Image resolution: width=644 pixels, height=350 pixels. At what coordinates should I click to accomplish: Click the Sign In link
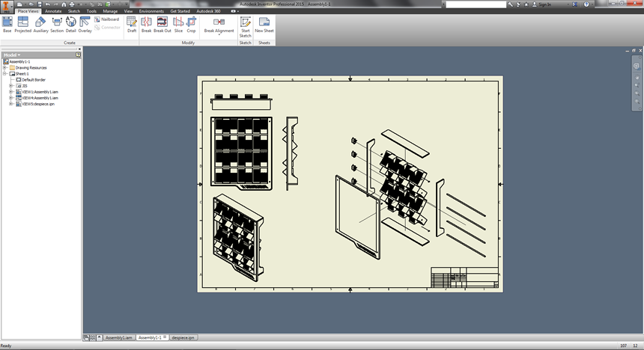pos(544,4)
